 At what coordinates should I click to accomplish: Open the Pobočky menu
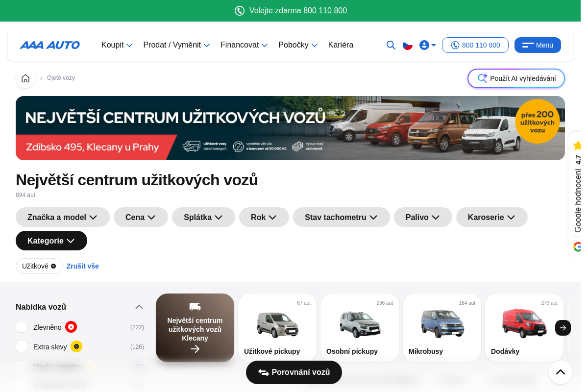click(x=298, y=45)
